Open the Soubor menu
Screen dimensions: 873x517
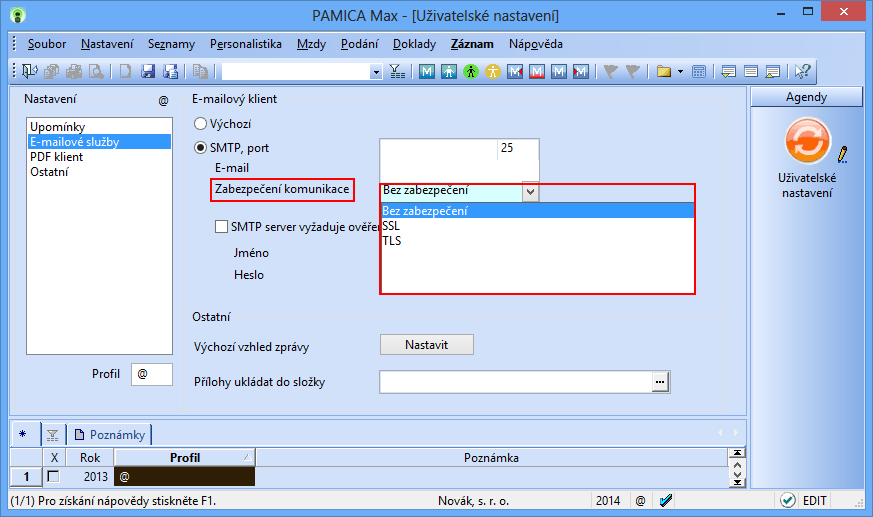coord(47,44)
